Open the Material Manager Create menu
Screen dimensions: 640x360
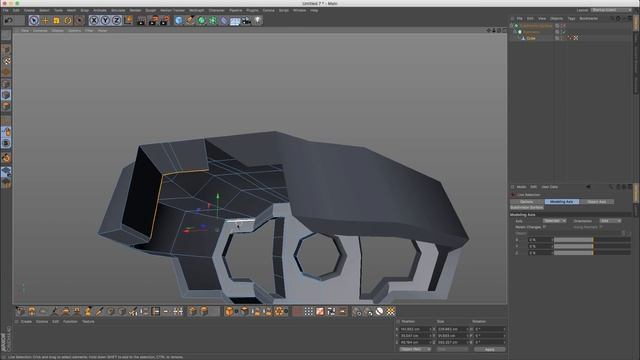26,322
